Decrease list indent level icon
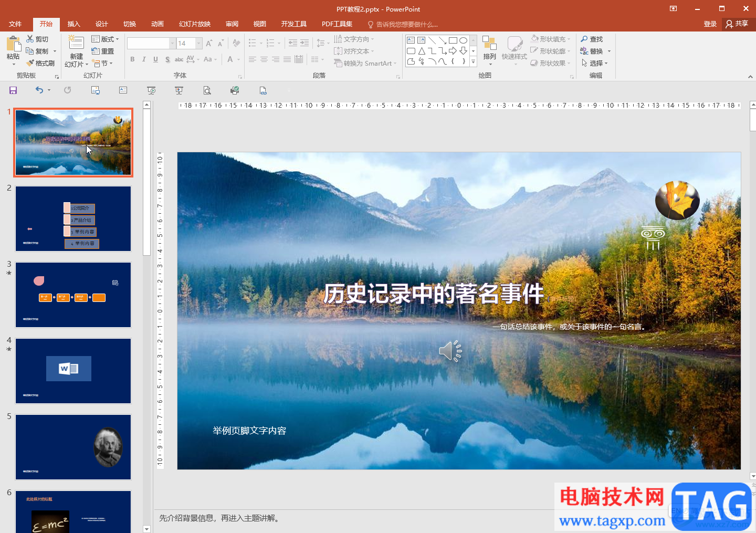This screenshot has height=533, width=756. [x=293, y=43]
